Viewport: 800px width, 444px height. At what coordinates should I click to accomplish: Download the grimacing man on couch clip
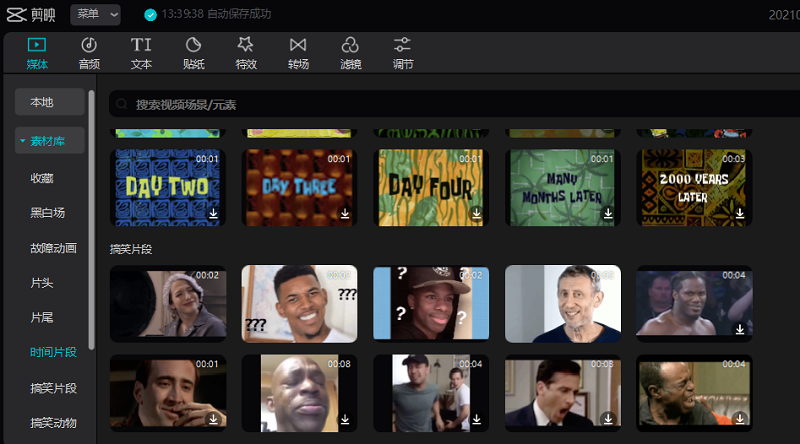[740, 419]
